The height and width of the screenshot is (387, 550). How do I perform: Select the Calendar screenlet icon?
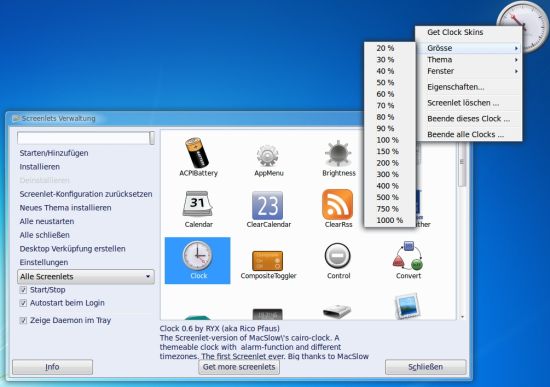[197, 203]
